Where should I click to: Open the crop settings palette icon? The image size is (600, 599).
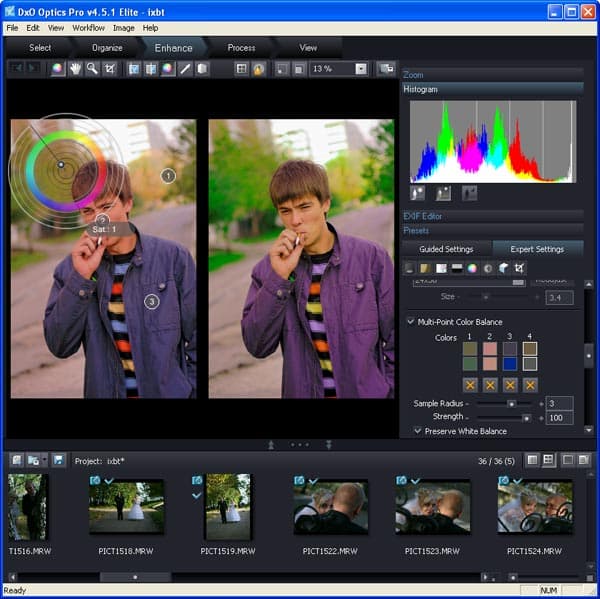[519, 268]
